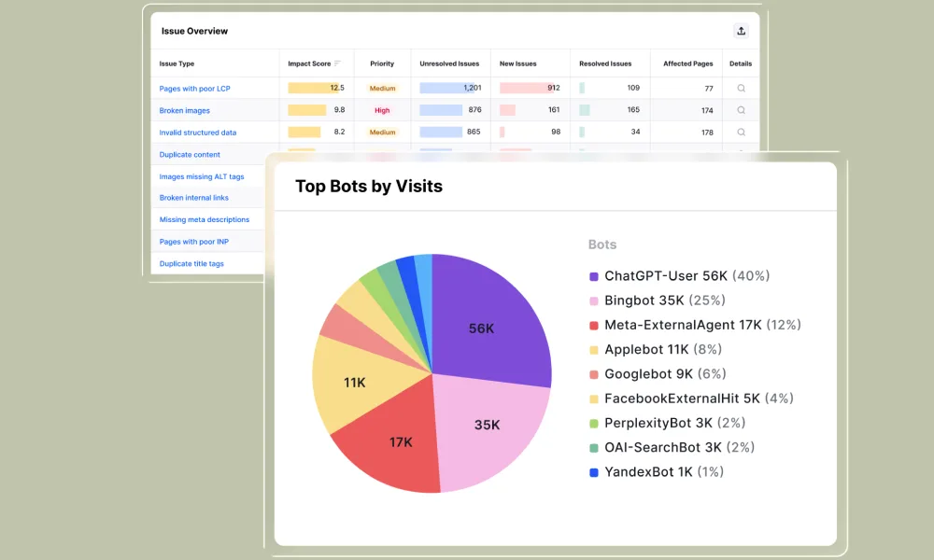
Task: Select PerplexityBot 3K legend entry
Action: click(667, 423)
